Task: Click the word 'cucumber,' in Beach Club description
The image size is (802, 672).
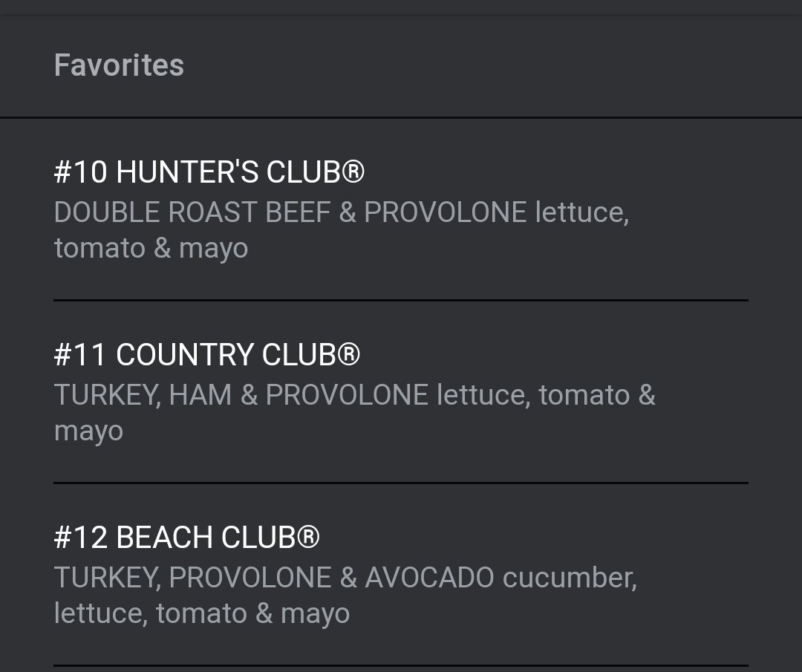Action: tap(570, 578)
